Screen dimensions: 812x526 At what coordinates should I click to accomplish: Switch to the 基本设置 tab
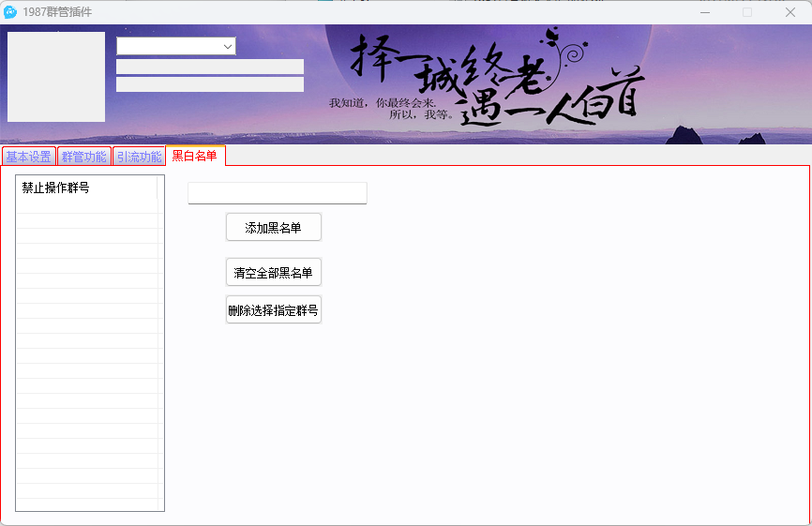[29, 157]
